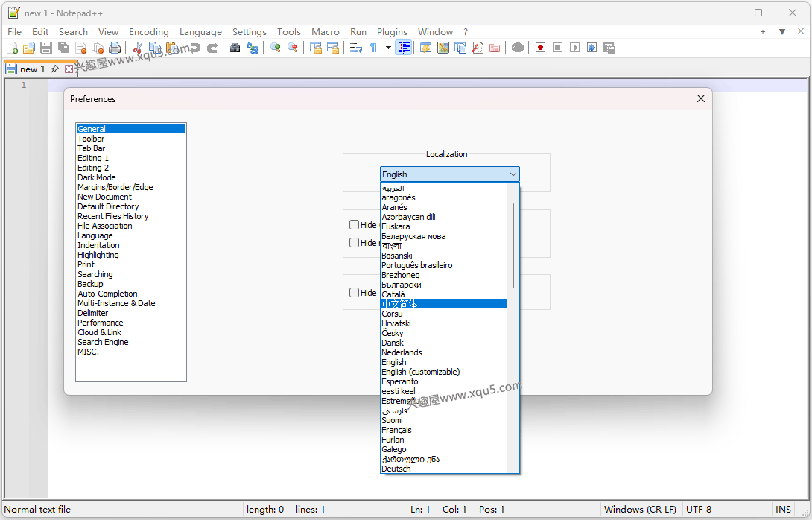Choose Nederlands from the language list
The image size is (812, 520).
click(x=443, y=352)
